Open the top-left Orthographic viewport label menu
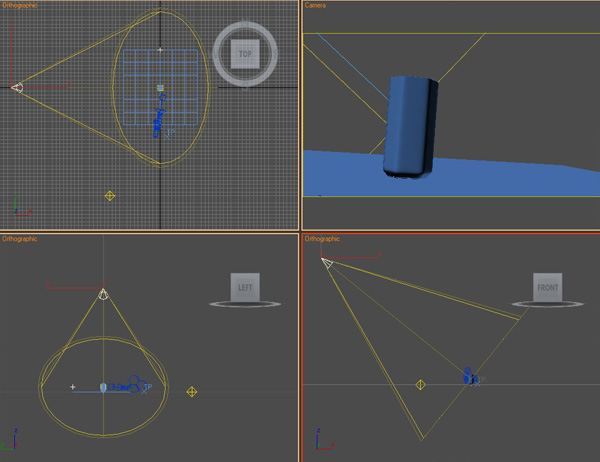The width and height of the screenshot is (600, 462). pyautogui.click(x=20, y=5)
